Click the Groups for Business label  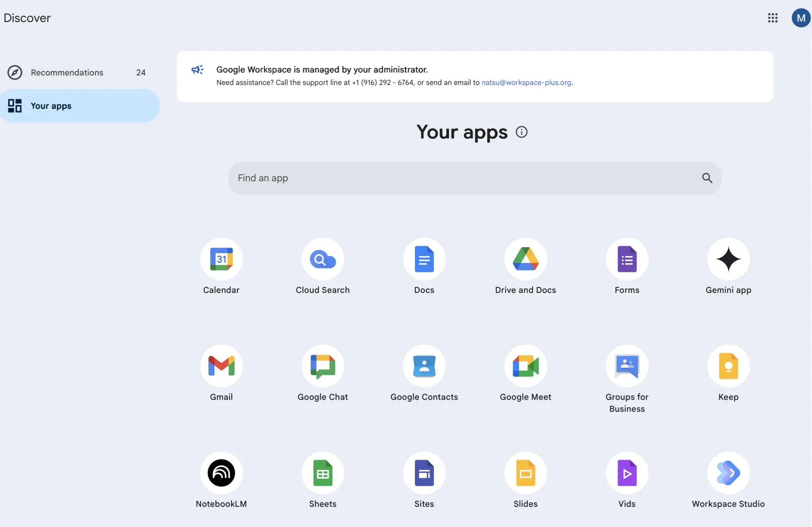[627, 403]
